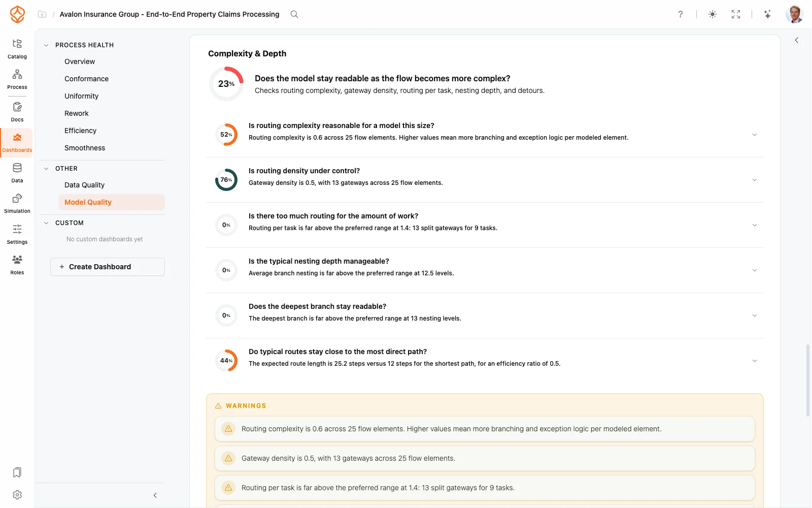
Task: Select the Dashboards sidebar icon
Action: [x=17, y=138]
